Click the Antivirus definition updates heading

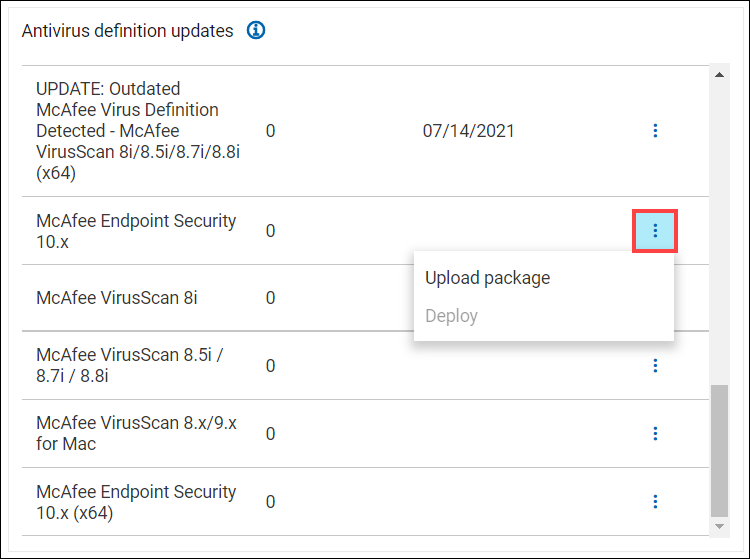coord(127,31)
